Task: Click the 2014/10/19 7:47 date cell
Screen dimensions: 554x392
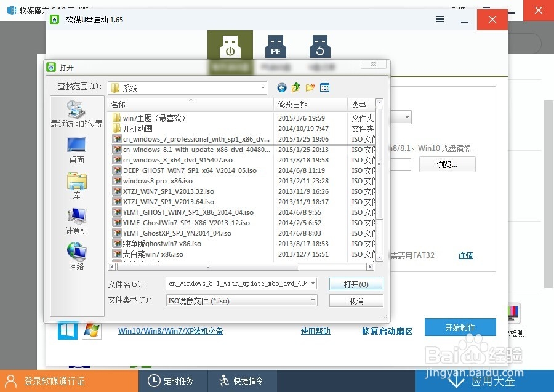Action: (303, 129)
